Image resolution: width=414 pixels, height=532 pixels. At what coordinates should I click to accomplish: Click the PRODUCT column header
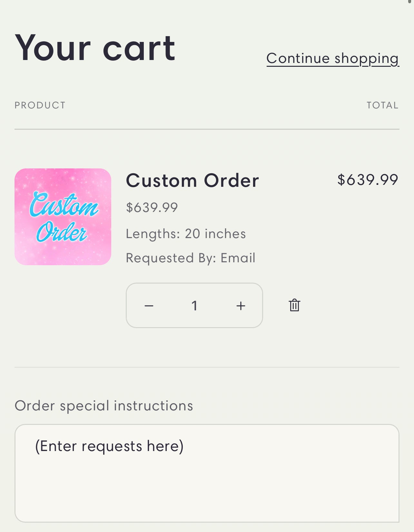point(40,105)
